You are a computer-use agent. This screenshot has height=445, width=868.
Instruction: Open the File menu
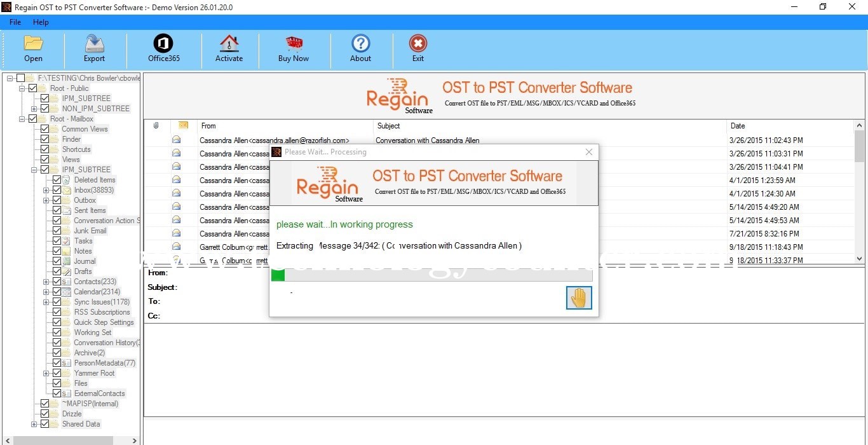15,22
